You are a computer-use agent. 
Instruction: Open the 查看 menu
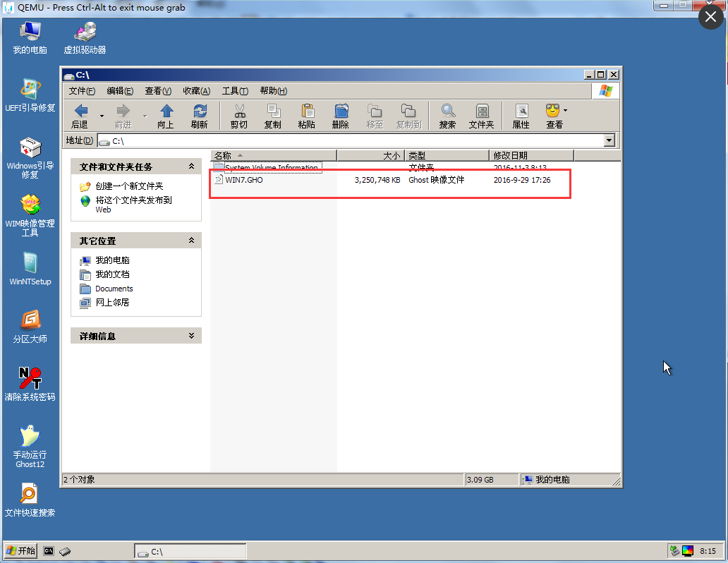pyautogui.click(x=157, y=90)
